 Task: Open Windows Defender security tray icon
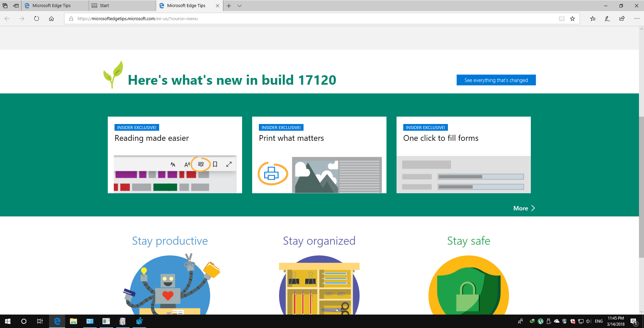tap(573, 321)
